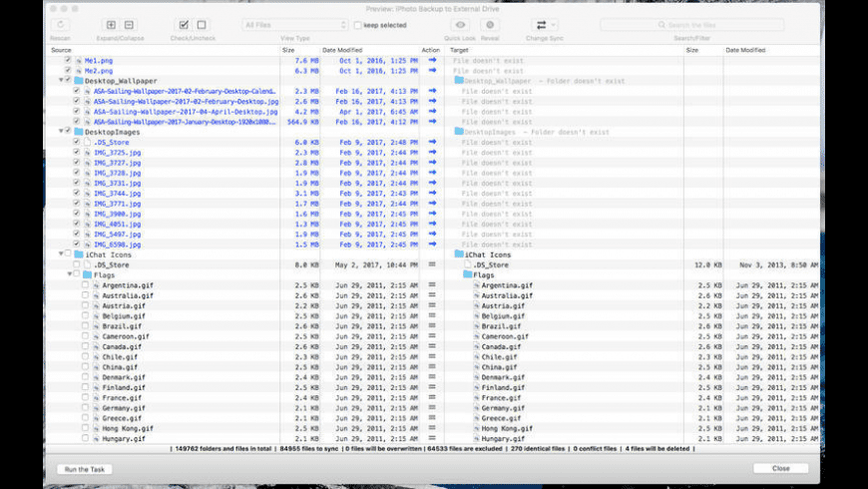Enable the 'keep selected' checkbox
Image resolution: width=868 pixels, height=489 pixels.
coord(358,25)
